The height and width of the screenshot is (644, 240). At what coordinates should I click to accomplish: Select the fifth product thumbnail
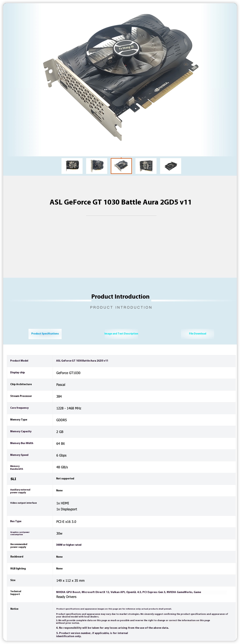tap(170, 166)
